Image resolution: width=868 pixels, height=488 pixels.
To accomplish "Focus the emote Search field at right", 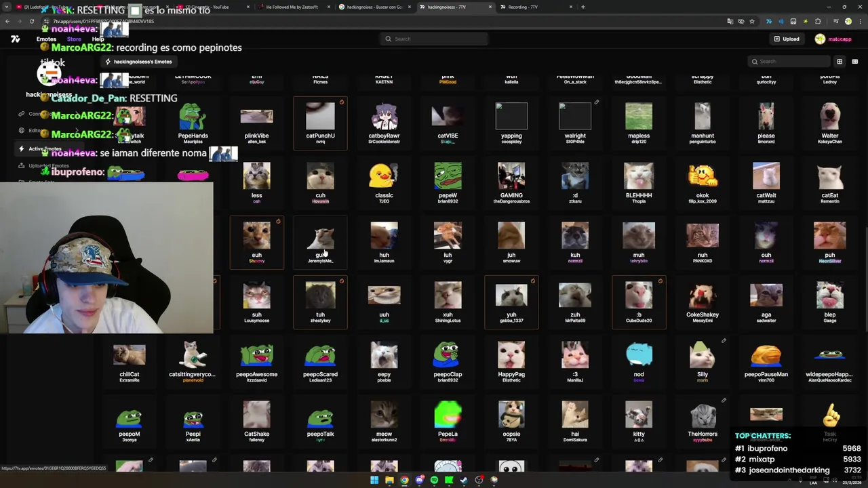I will pos(789,62).
